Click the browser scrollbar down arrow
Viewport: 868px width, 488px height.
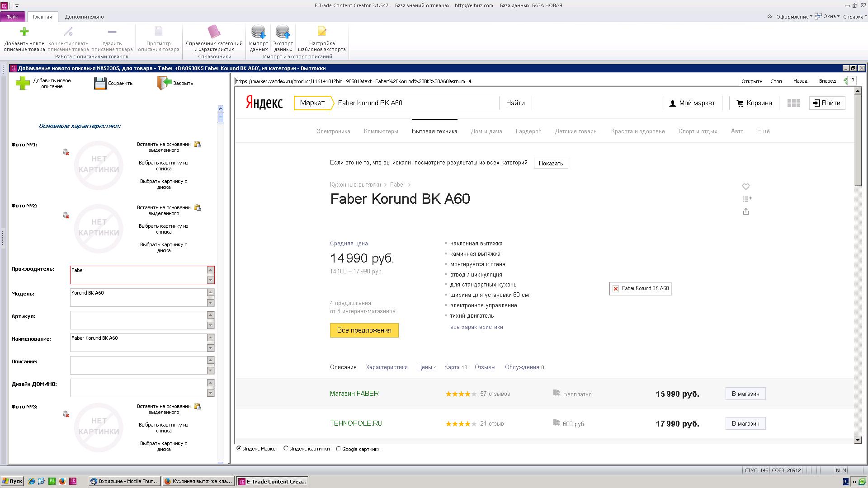click(858, 440)
